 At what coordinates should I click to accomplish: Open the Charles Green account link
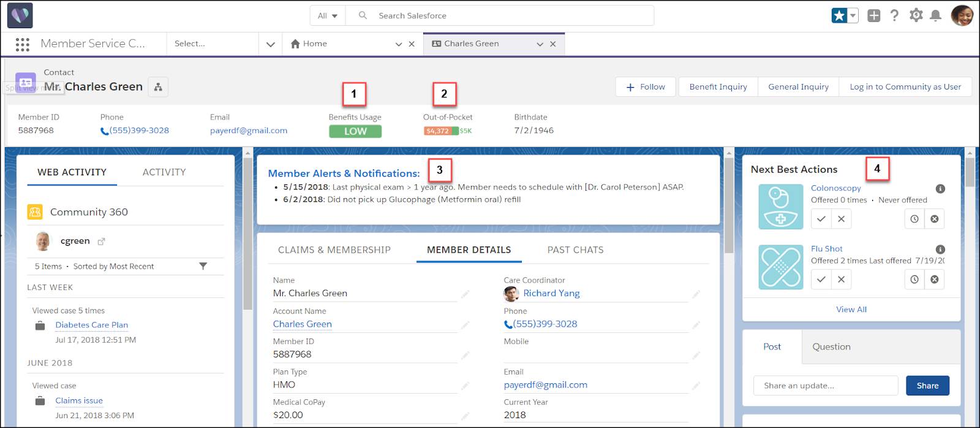click(x=303, y=324)
